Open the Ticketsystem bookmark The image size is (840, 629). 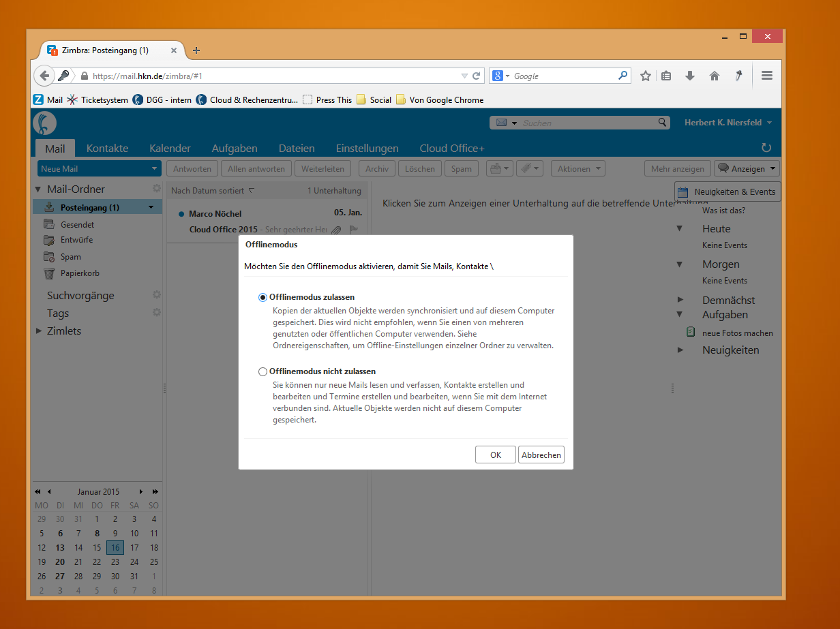pyautogui.click(x=97, y=99)
